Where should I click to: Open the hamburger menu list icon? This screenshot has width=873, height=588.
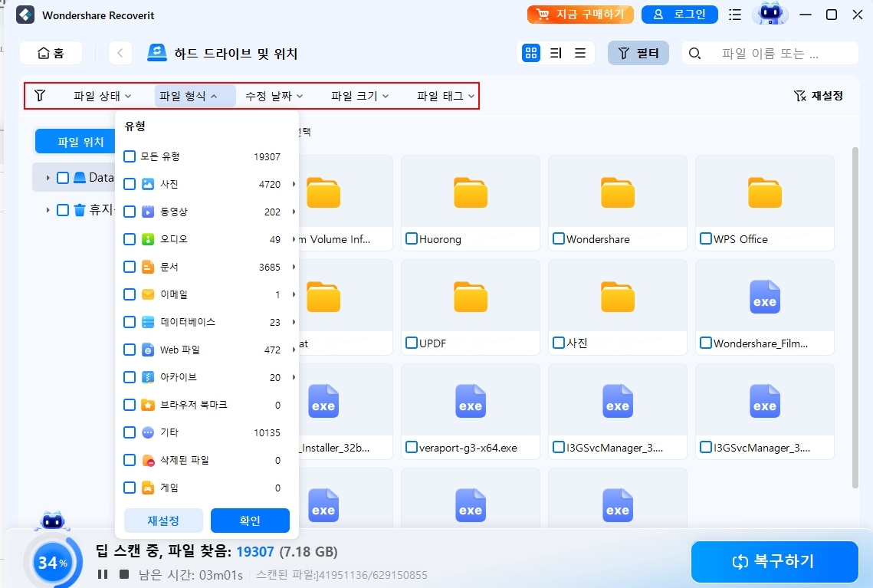pyautogui.click(x=735, y=15)
